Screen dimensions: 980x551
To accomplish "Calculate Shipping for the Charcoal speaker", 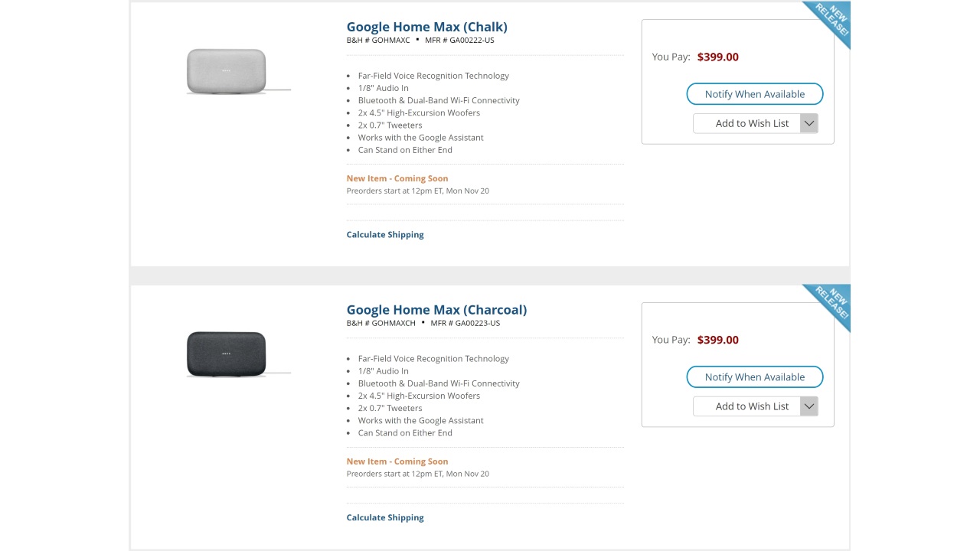I will tap(384, 518).
